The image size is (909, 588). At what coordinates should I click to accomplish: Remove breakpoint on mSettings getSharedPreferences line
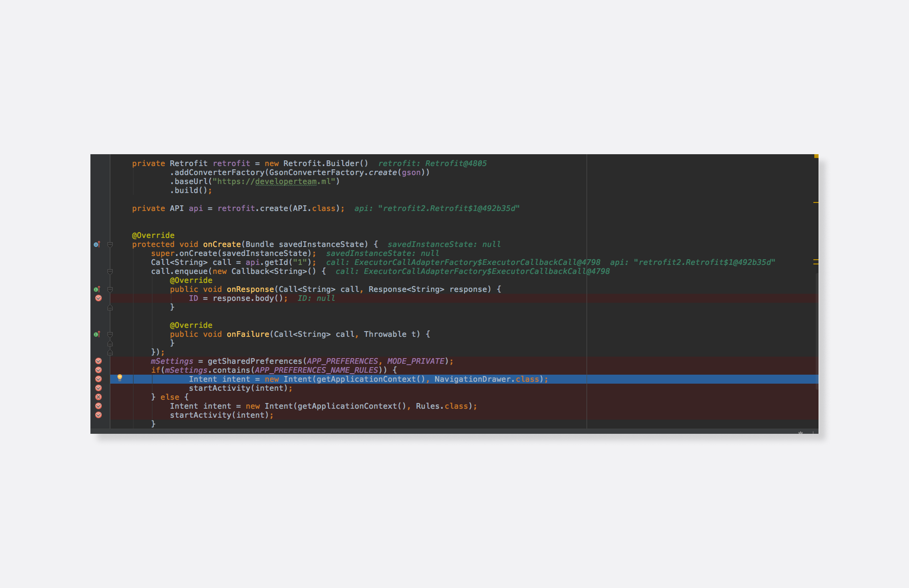(98, 361)
